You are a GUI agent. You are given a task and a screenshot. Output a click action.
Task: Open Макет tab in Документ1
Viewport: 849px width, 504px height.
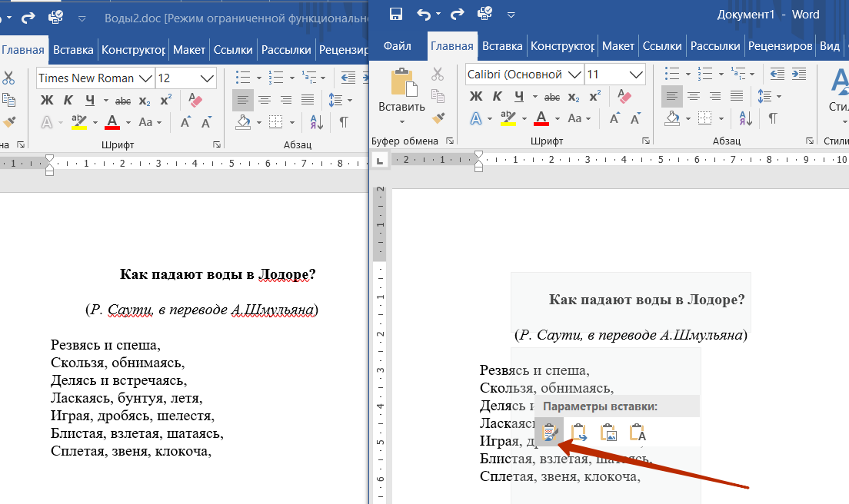point(618,46)
